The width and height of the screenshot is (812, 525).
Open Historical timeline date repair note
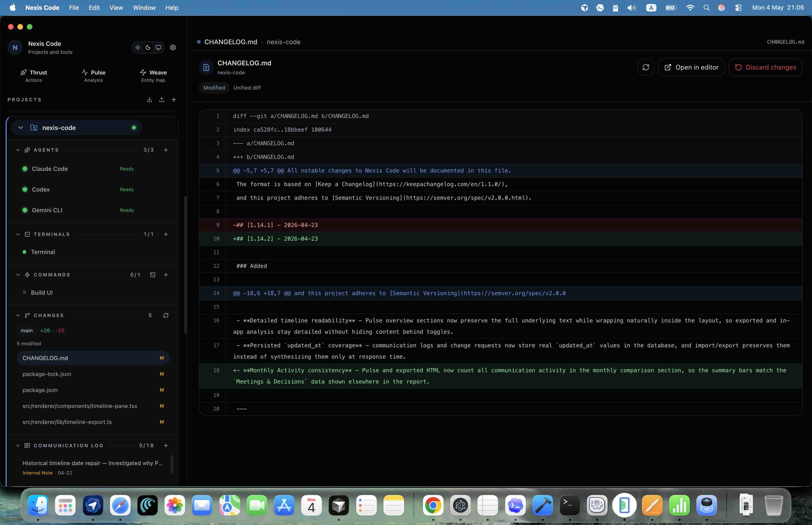93,467
